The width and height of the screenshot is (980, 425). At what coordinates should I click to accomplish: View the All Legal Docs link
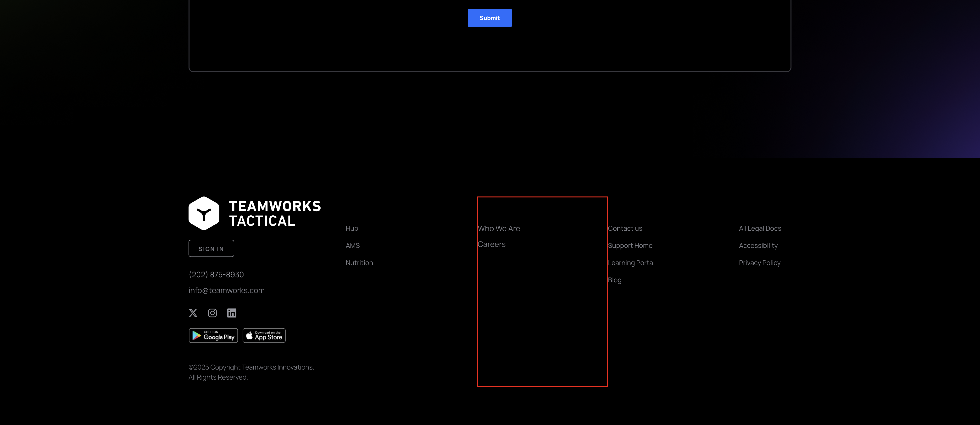tap(760, 229)
